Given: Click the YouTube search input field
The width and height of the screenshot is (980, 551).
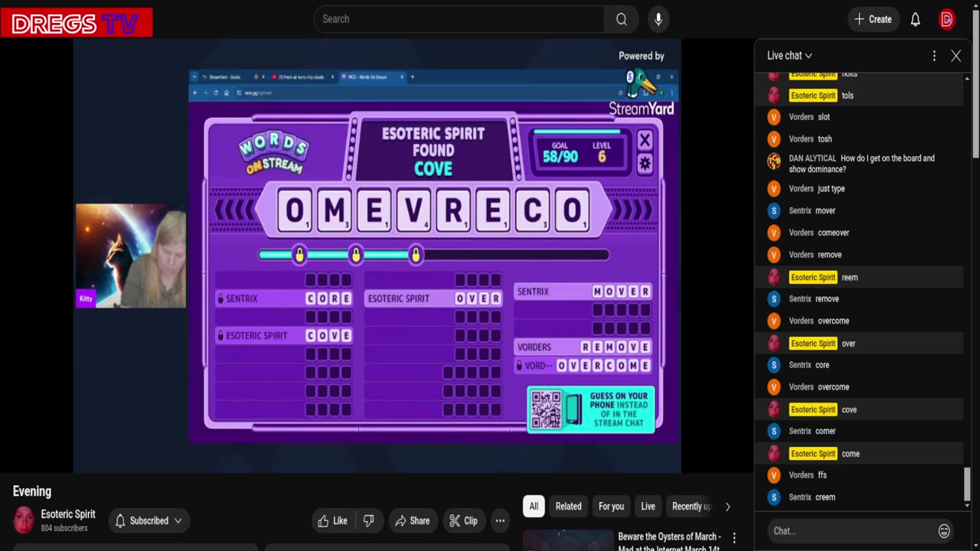Looking at the screenshot, I should click(x=459, y=19).
